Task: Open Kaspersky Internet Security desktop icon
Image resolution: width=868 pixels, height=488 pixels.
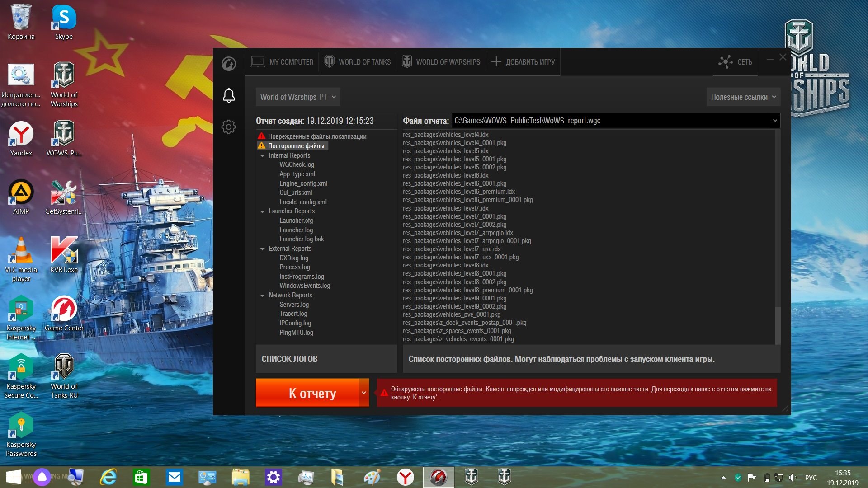Action: tap(21, 318)
